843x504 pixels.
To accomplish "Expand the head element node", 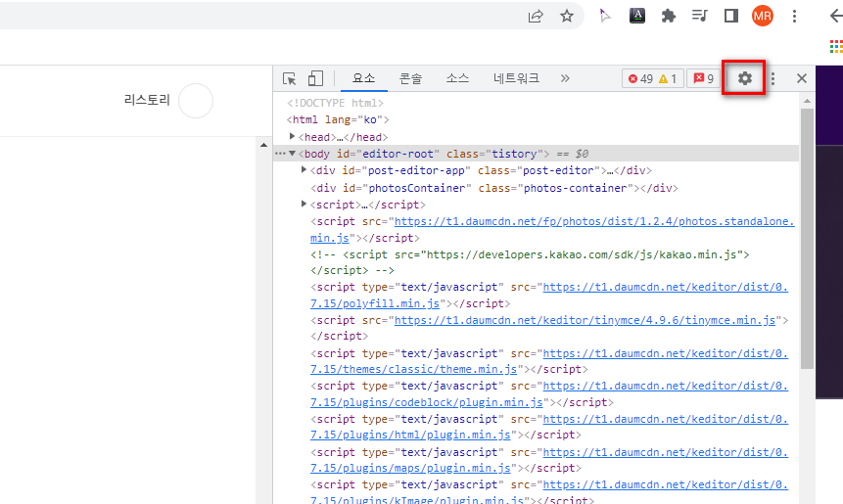I will click(292, 136).
